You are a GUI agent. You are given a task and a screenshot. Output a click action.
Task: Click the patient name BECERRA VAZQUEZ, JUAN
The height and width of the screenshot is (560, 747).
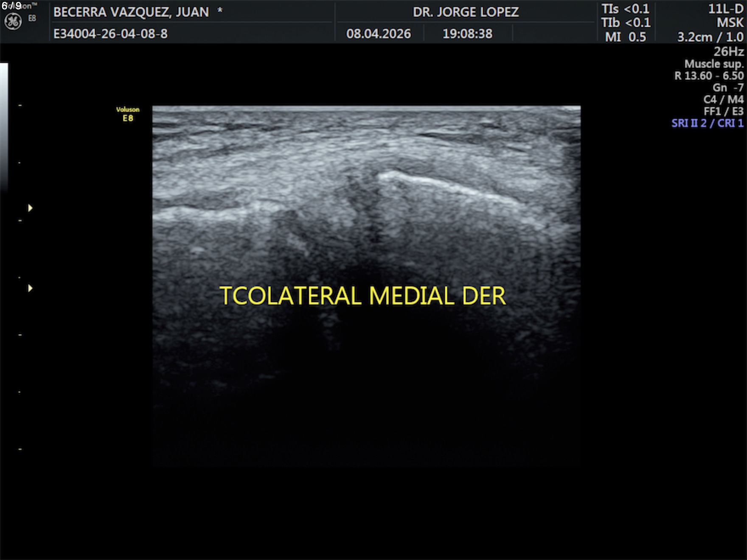(131, 12)
